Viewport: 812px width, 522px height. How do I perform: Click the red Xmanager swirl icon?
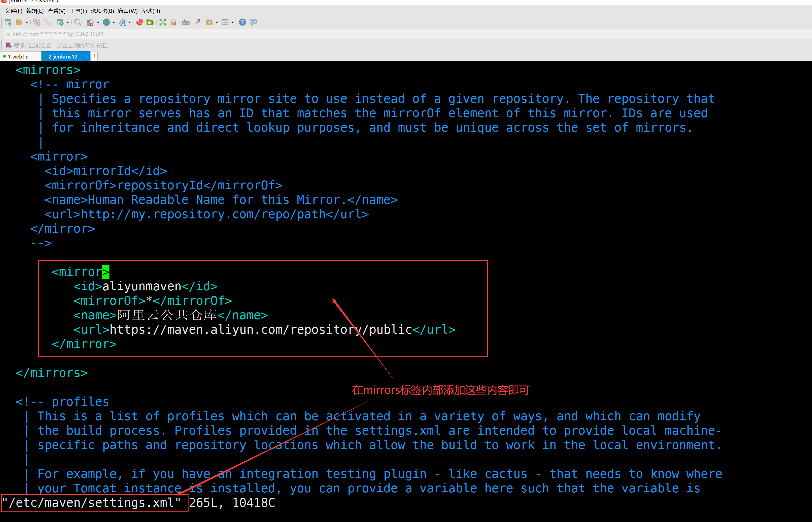tap(139, 22)
